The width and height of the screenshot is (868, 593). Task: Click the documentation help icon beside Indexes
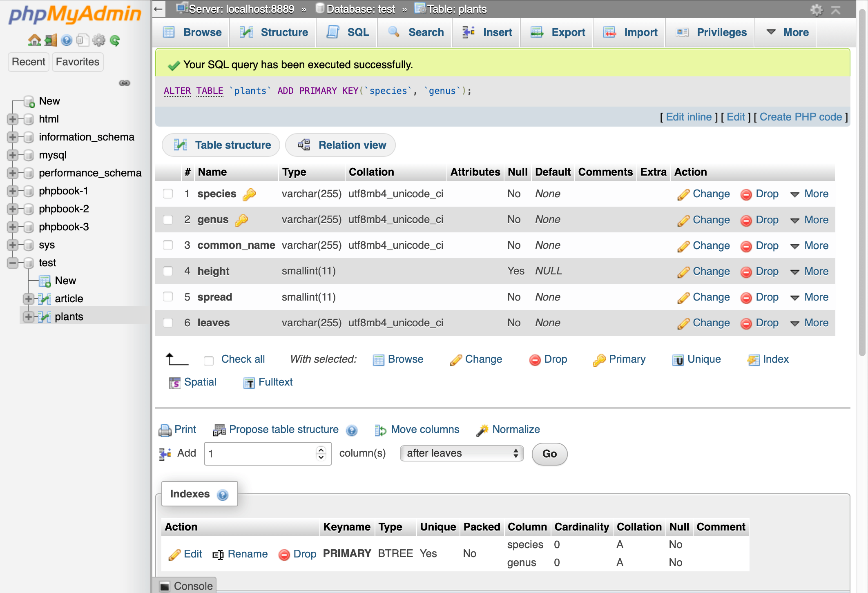223,495
